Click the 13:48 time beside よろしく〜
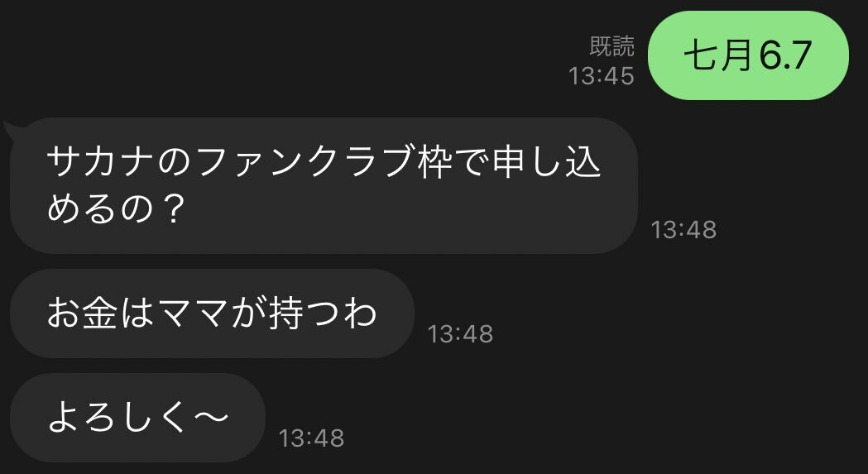868x474 pixels. [x=311, y=438]
